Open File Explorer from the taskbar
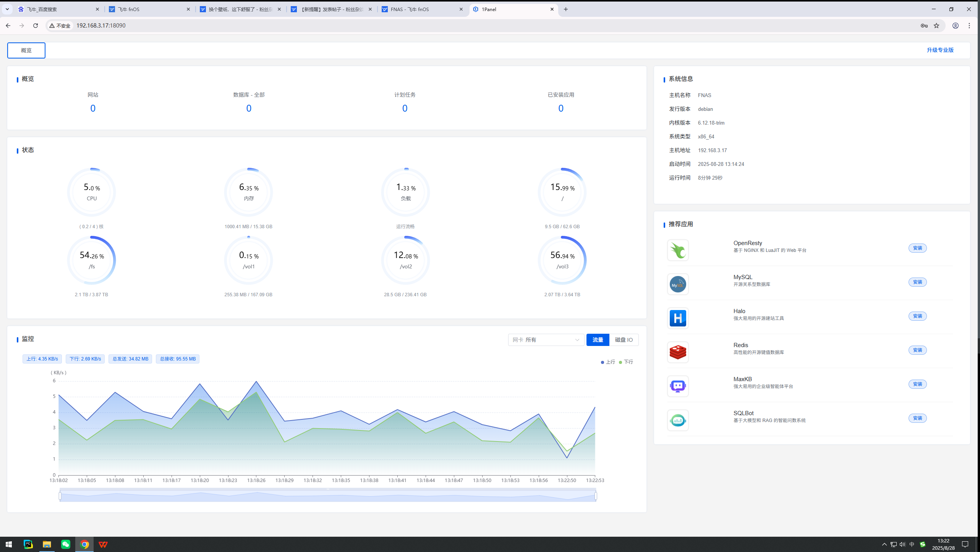Viewport: 980px width, 552px height. coord(47,544)
